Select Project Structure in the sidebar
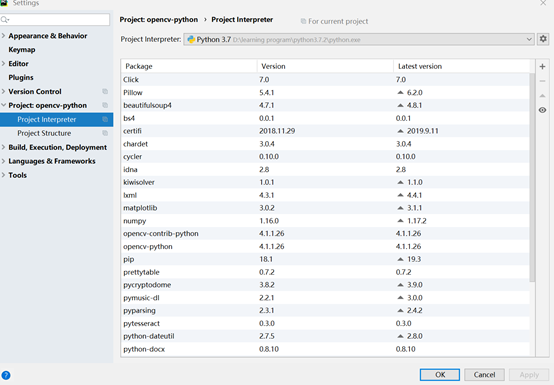The width and height of the screenshot is (554, 385). 44,133
